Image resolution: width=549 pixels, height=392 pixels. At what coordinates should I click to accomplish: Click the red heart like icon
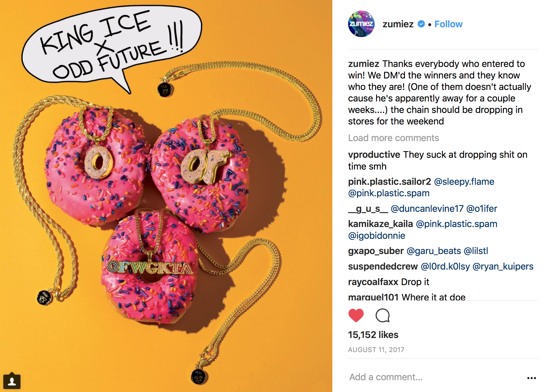pos(356,316)
